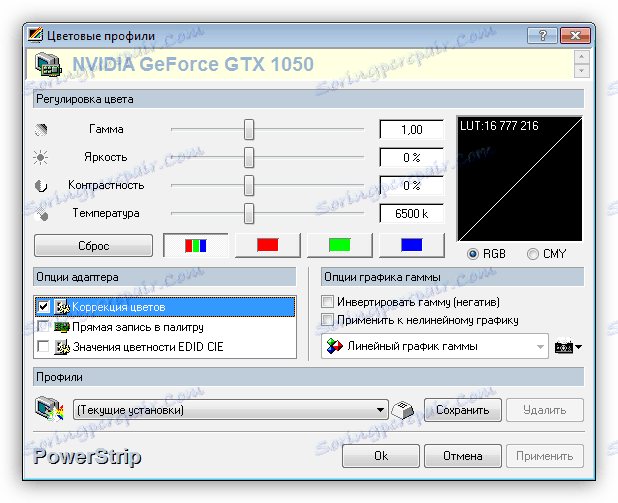Click the contrast half-circle icon
Image resolution: width=618 pixels, height=503 pixels.
click(41, 186)
